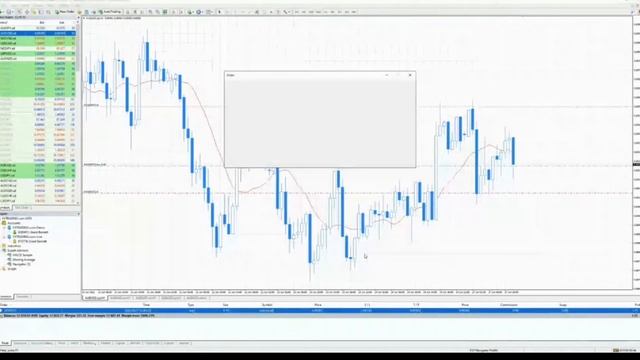The image size is (640, 360).
Task: Open the Signals terminal tab
Action: click(x=120, y=343)
